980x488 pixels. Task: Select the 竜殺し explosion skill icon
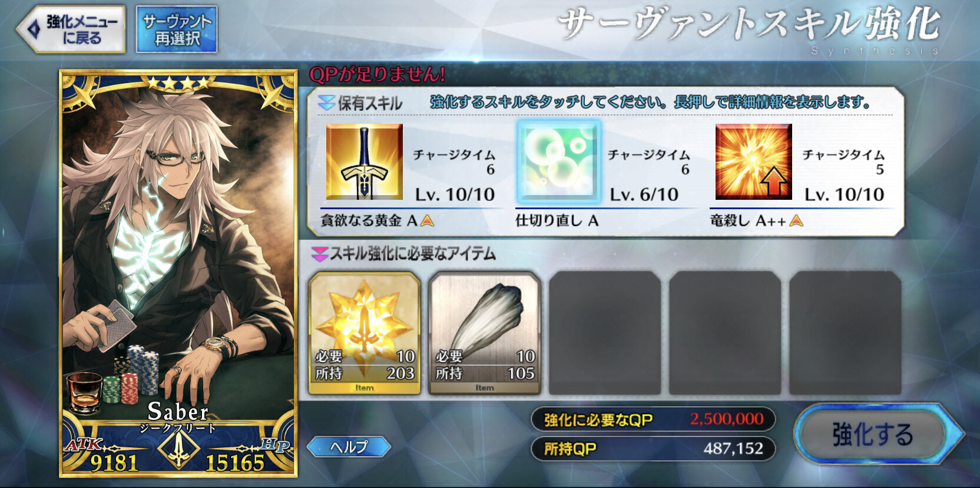click(x=754, y=162)
